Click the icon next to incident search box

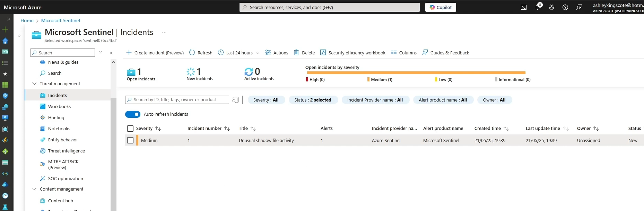(235, 100)
